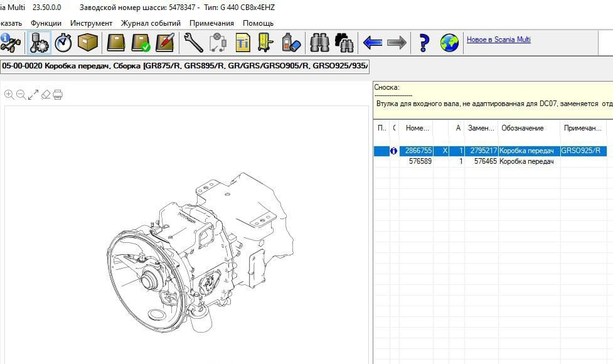The width and height of the screenshot is (613, 364).
Task: Expand the diagram with the fit-to-window arrows
Action: [x=33, y=95]
